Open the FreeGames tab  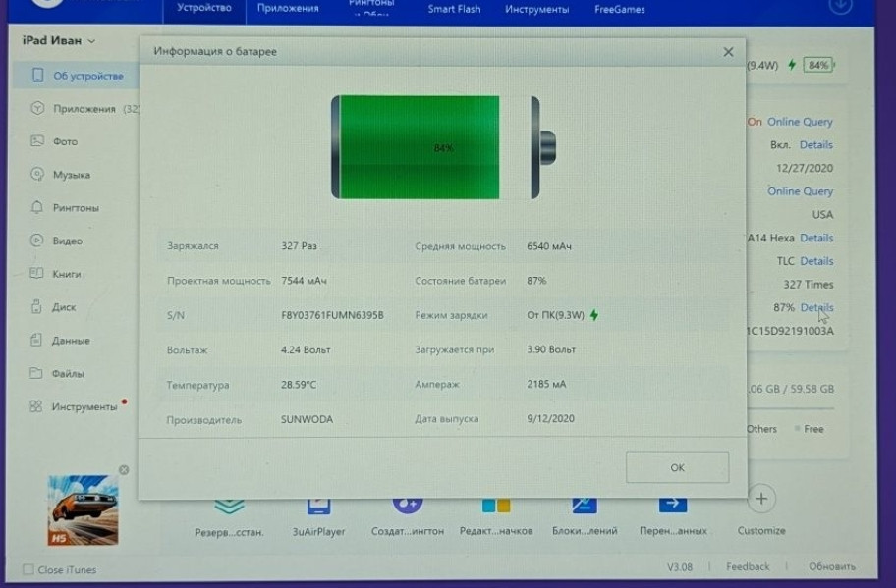click(x=620, y=9)
